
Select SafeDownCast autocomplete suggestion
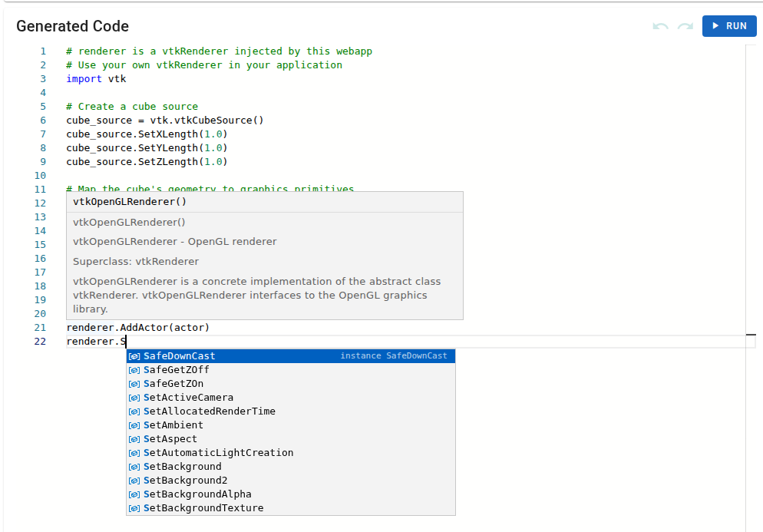click(x=291, y=355)
